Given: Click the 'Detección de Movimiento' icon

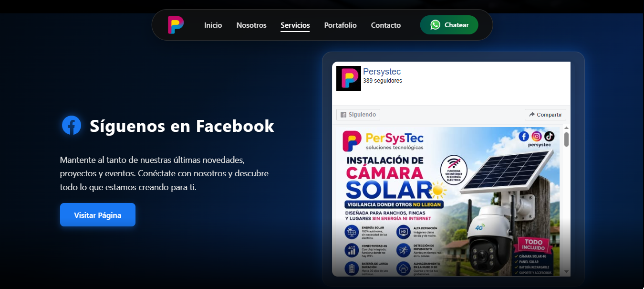Looking at the screenshot, I should (404, 250).
